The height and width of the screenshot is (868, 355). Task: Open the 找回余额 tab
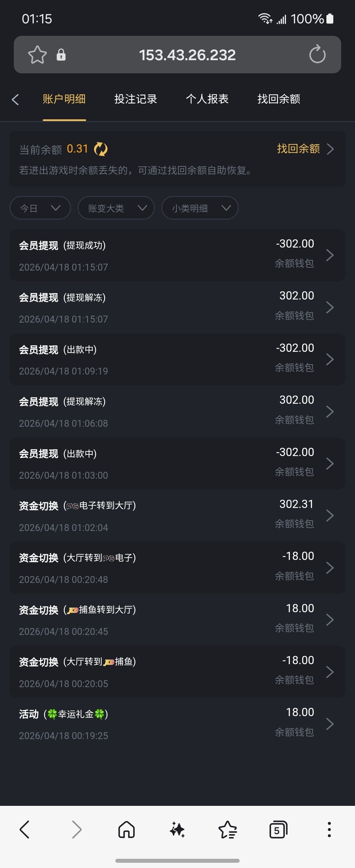[x=279, y=99]
